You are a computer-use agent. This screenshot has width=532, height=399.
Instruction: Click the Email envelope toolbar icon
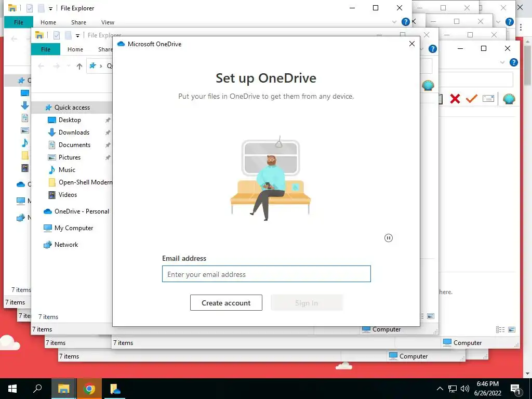pyautogui.click(x=488, y=99)
